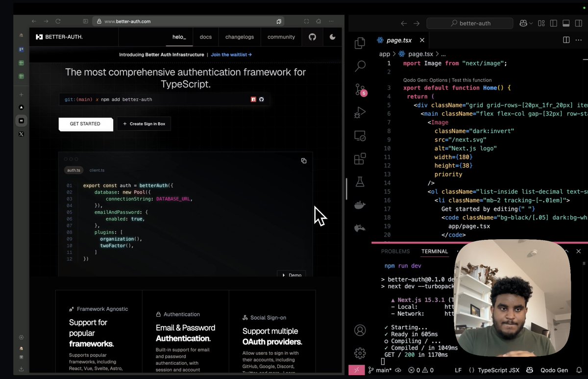This screenshot has width=588, height=379.
Task: Change LF end of line sequence
Action: click(458, 370)
